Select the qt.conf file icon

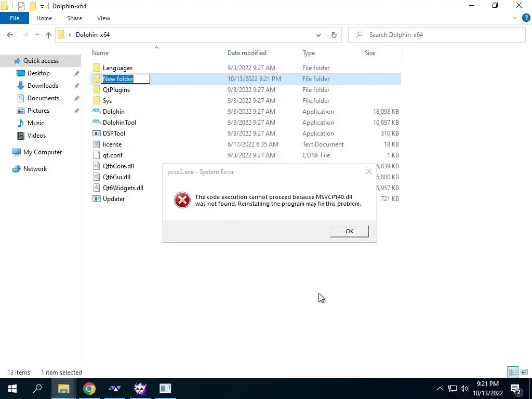tap(97, 155)
